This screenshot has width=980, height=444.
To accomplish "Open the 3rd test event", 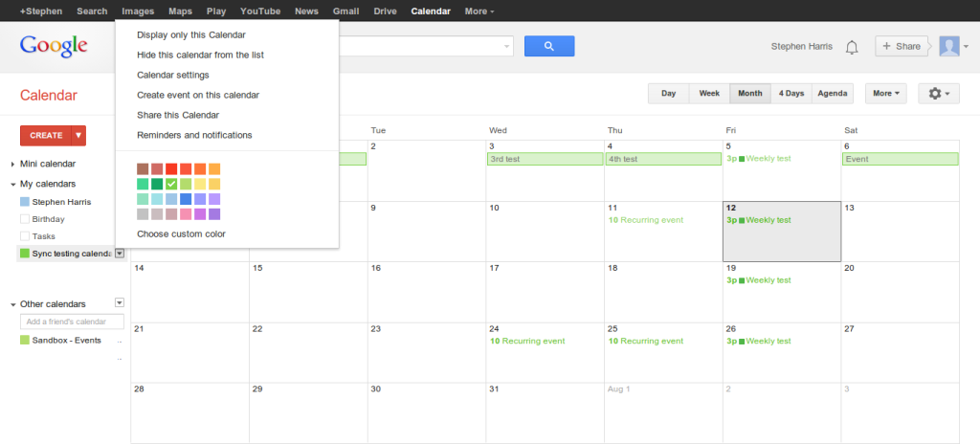I will pos(545,159).
